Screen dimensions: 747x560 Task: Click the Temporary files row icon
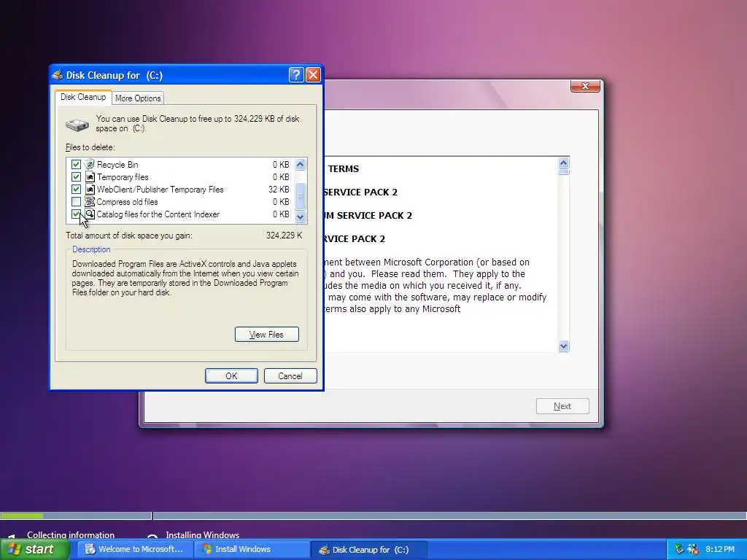tap(90, 176)
